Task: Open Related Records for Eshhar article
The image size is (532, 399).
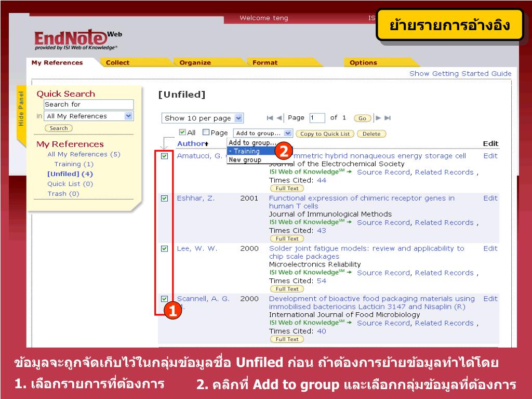Action: click(444, 222)
